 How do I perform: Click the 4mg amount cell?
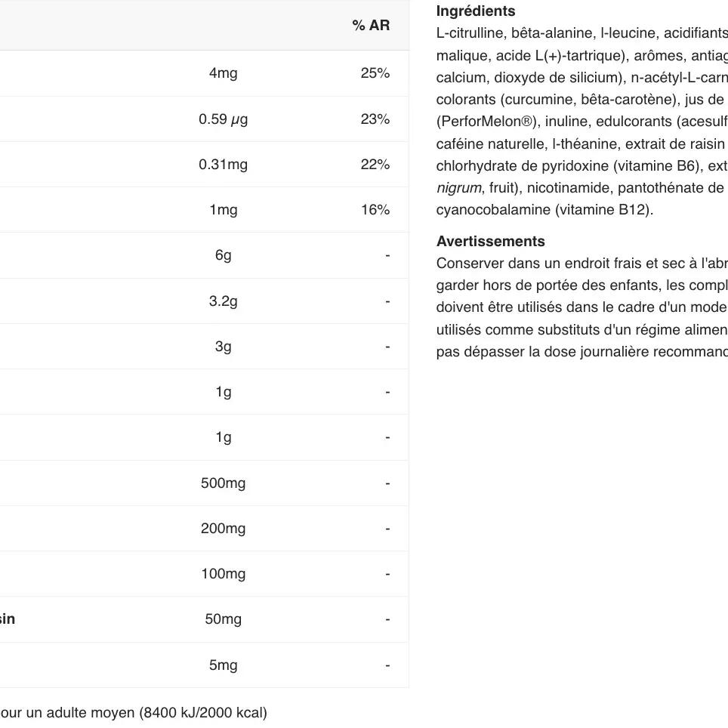tap(223, 73)
